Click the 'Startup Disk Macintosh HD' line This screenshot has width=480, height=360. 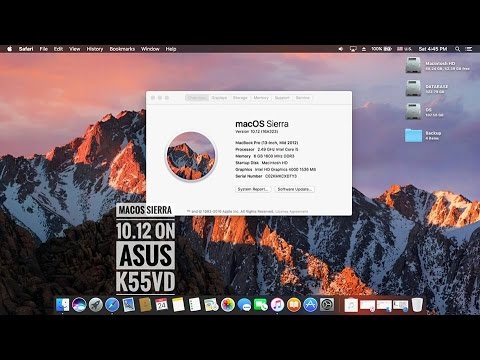coord(262,163)
